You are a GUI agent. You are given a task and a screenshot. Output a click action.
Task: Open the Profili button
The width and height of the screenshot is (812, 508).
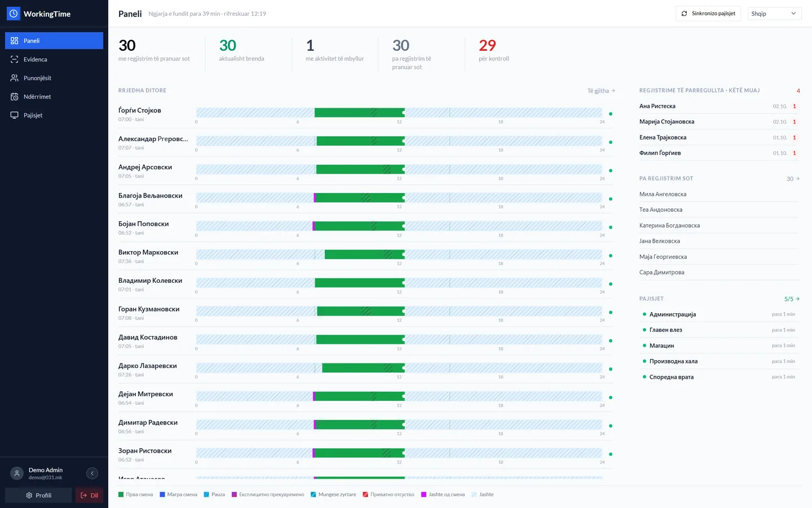[38, 495]
